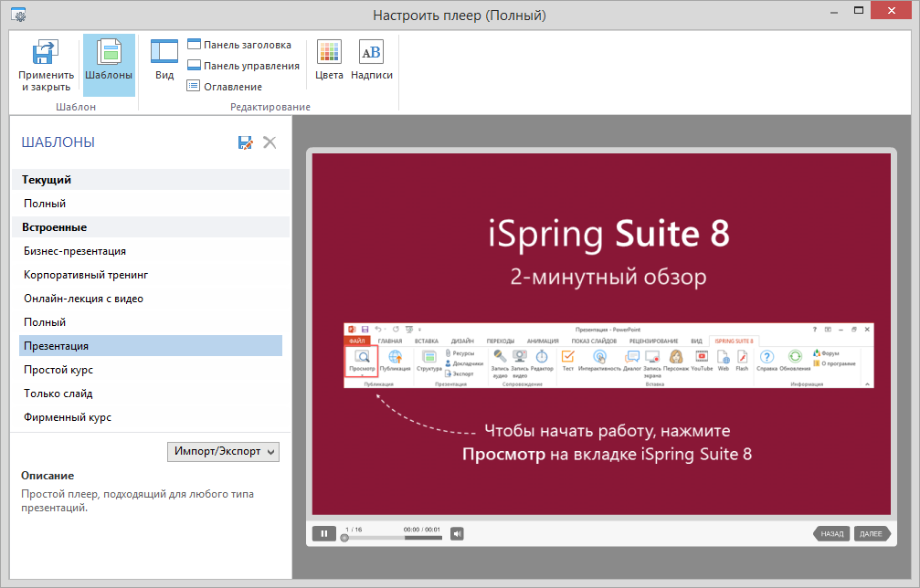Pause the presentation playback

pyautogui.click(x=324, y=533)
